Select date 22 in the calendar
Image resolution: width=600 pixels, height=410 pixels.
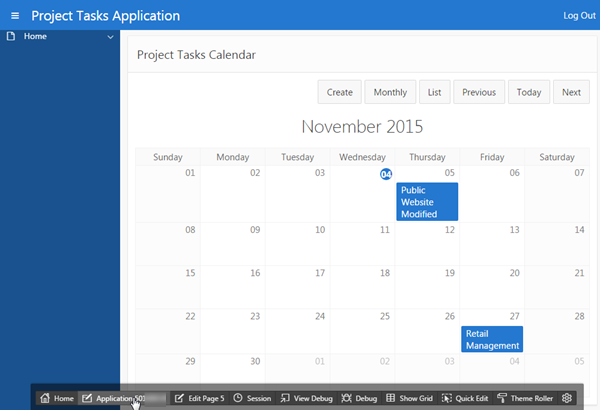click(x=190, y=316)
